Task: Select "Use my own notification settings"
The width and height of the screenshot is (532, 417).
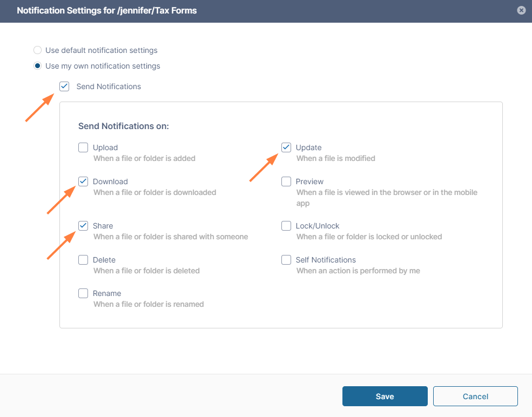Action: click(x=37, y=65)
